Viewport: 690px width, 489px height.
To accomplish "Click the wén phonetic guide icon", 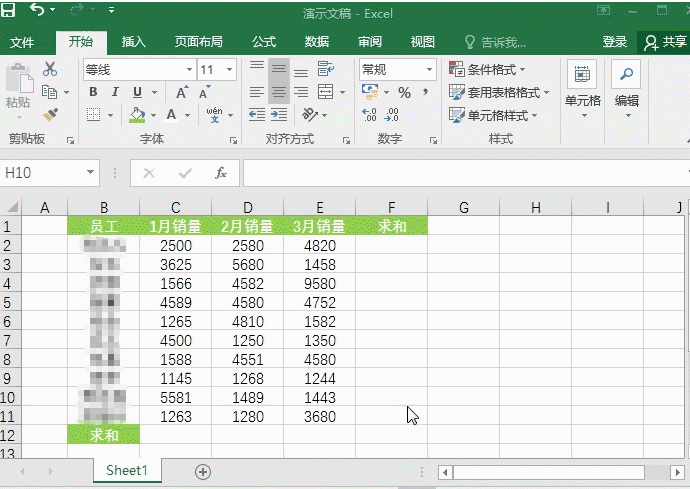I will pos(214,115).
